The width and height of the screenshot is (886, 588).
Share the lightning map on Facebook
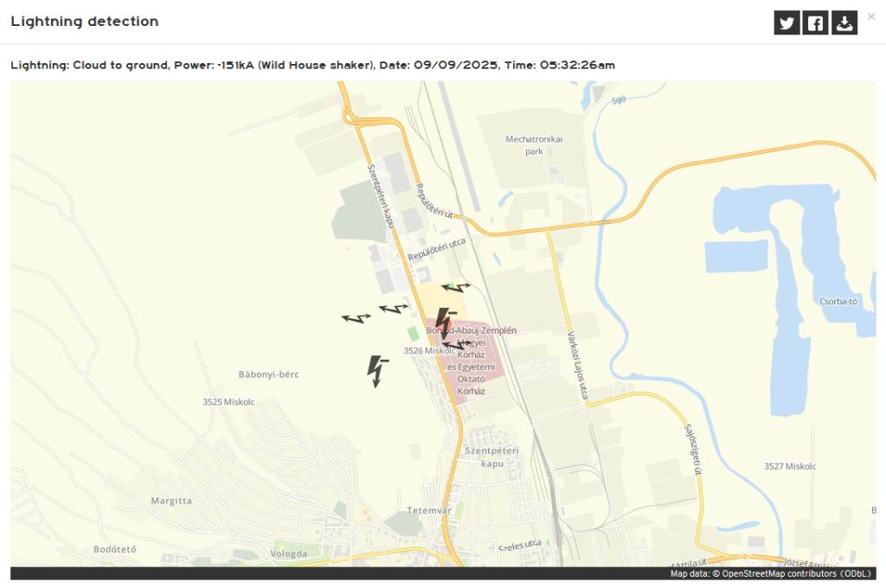click(815, 23)
